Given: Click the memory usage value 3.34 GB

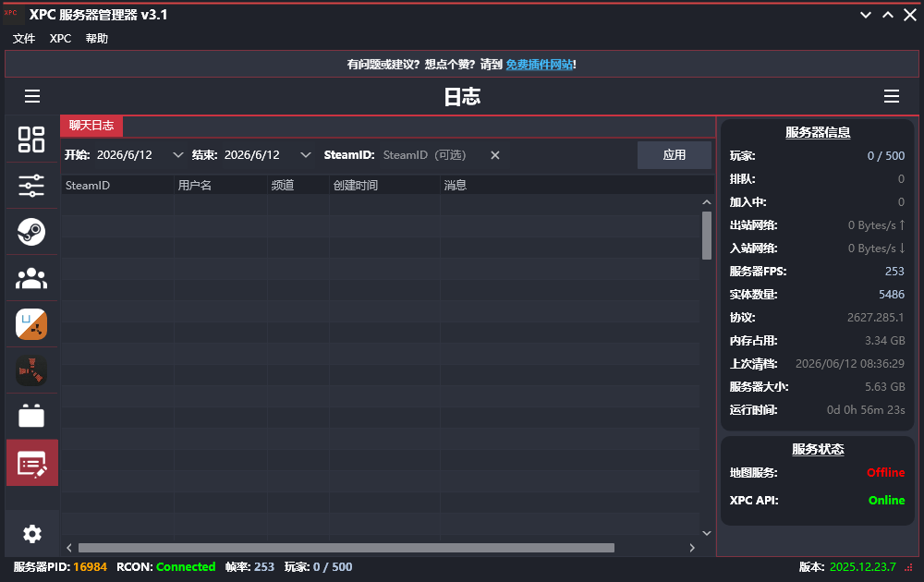Looking at the screenshot, I should pos(885,341).
